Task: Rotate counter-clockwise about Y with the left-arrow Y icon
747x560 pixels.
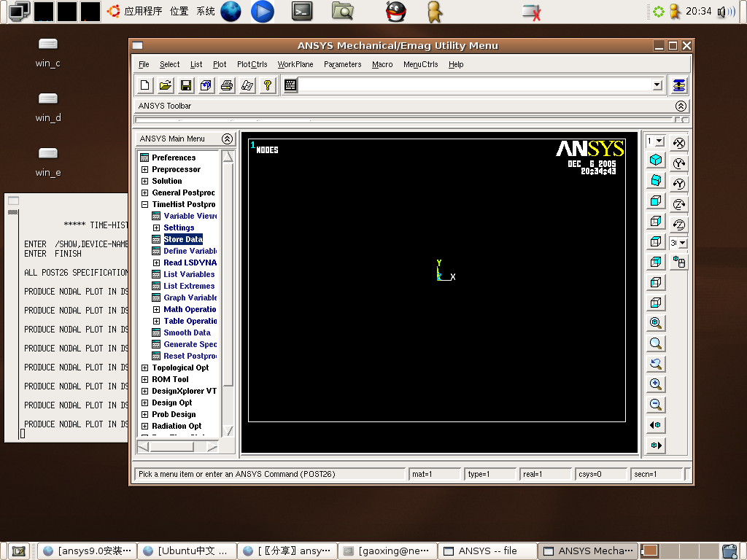Action: point(679,184)
